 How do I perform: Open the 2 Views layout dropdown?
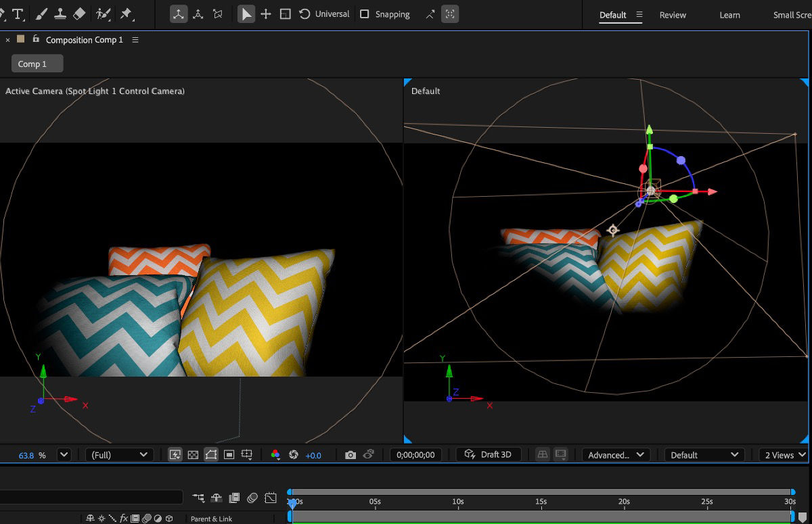(782, 454)
